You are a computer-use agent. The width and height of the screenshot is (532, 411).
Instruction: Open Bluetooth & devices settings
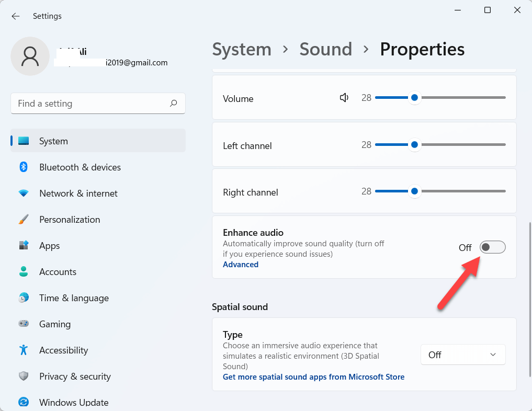tap(80, 167)
